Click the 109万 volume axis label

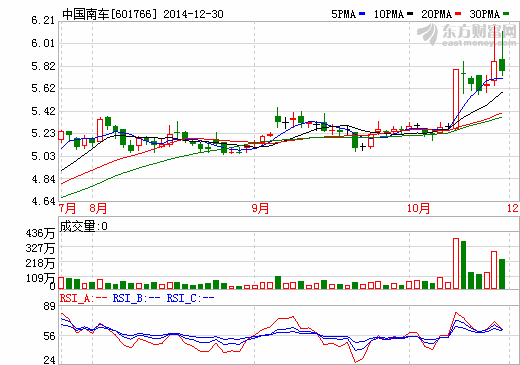coord(40,278)
